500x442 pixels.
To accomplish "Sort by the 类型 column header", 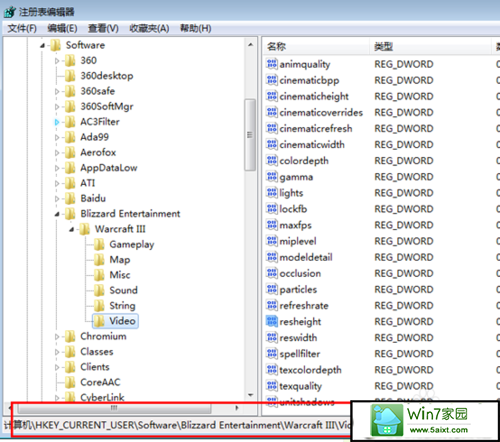I will 430,46.
